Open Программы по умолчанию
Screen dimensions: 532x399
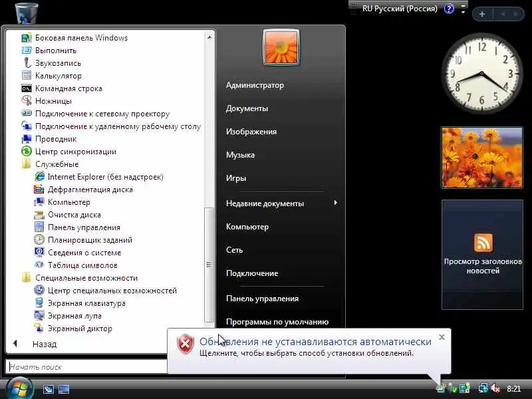point(277,322)
